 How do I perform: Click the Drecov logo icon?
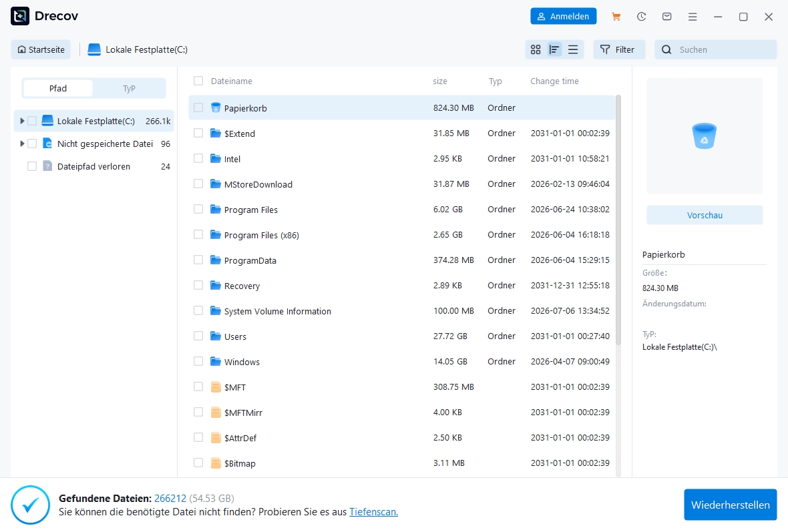pyautogui.click(x=20, y=16)
